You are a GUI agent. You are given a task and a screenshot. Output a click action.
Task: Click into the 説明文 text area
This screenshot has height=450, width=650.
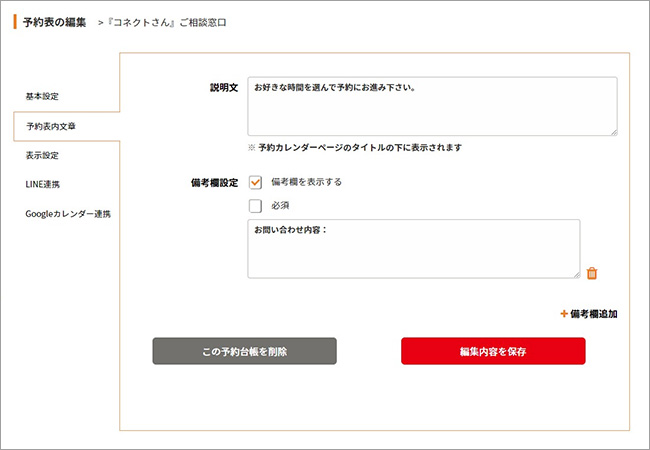(432, 106)
